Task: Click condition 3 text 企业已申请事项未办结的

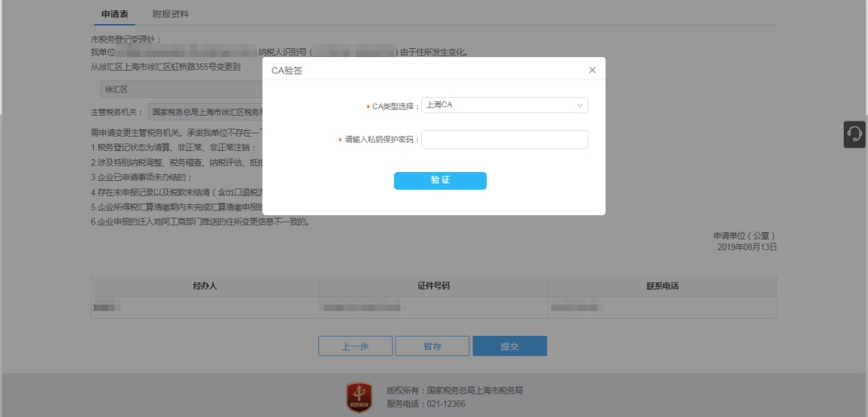Action: [141, 178]
